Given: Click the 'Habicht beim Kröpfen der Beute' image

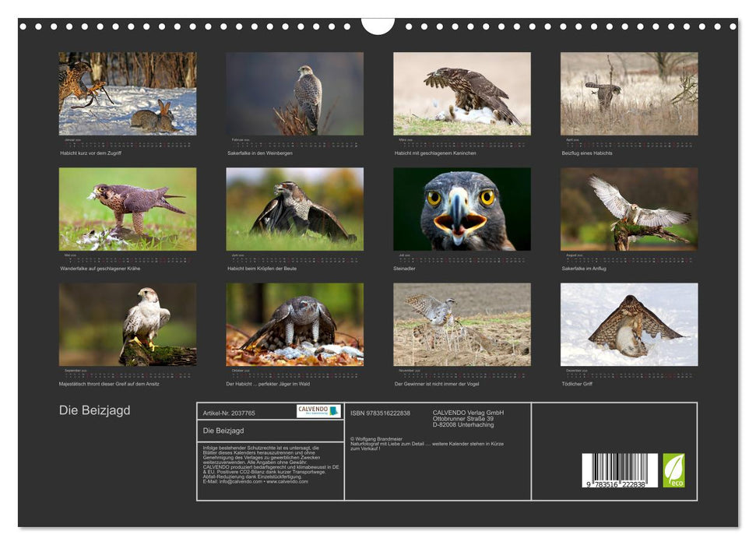Looking at the screenshot, I should (x=294, y=209).
